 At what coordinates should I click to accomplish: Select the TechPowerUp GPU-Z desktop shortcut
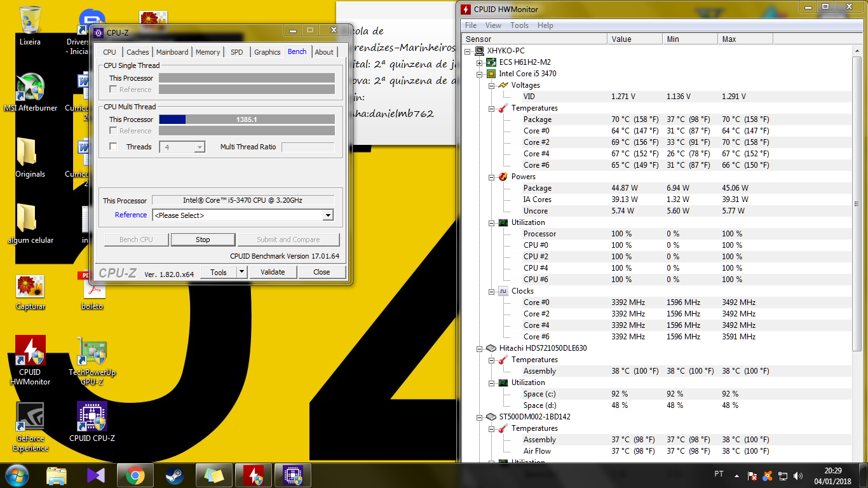click(x=92, y=361)
